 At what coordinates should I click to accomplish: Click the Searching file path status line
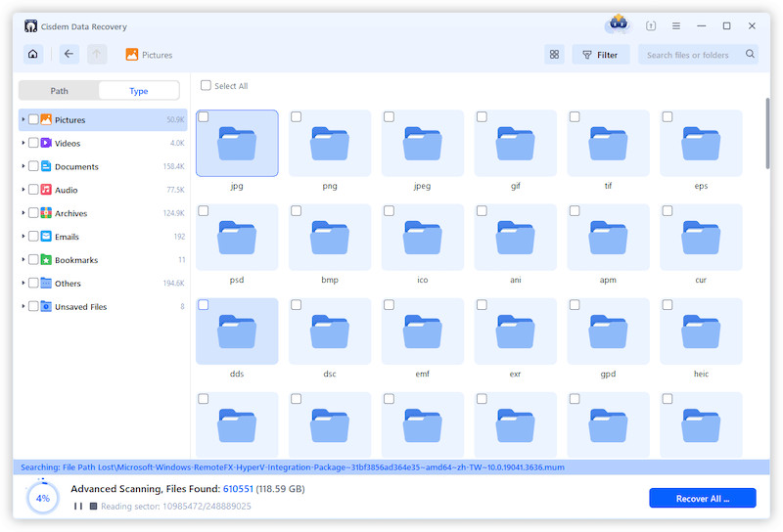coord(293,467)
